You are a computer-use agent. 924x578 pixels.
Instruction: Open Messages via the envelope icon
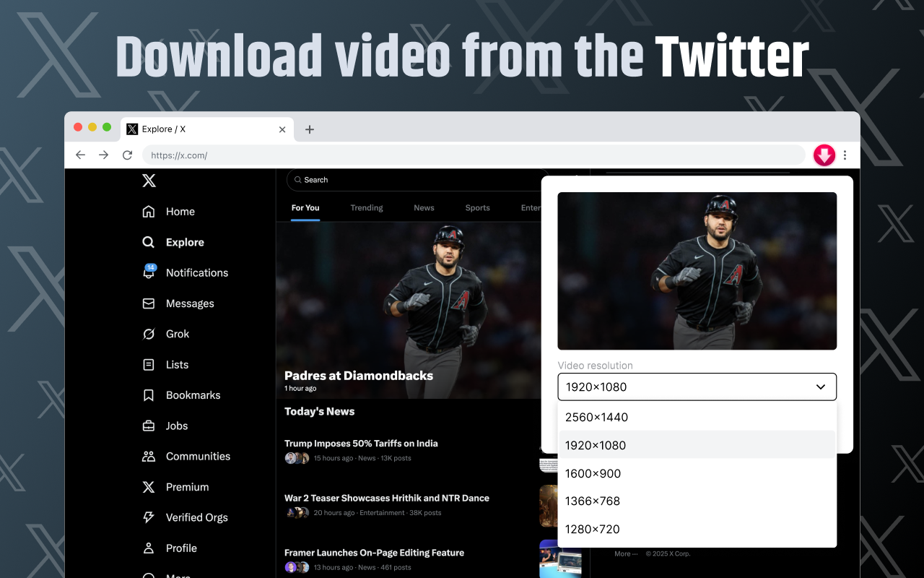[190, 303]
